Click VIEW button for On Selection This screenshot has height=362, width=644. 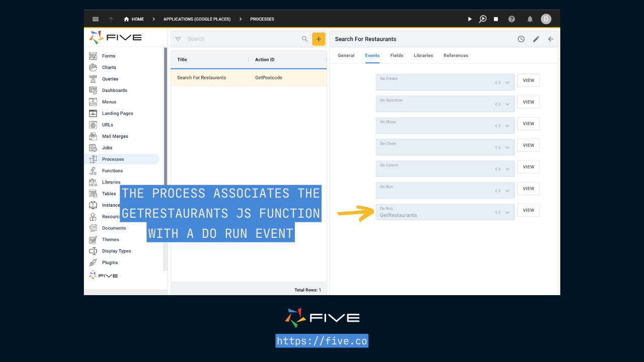[528, 102]
